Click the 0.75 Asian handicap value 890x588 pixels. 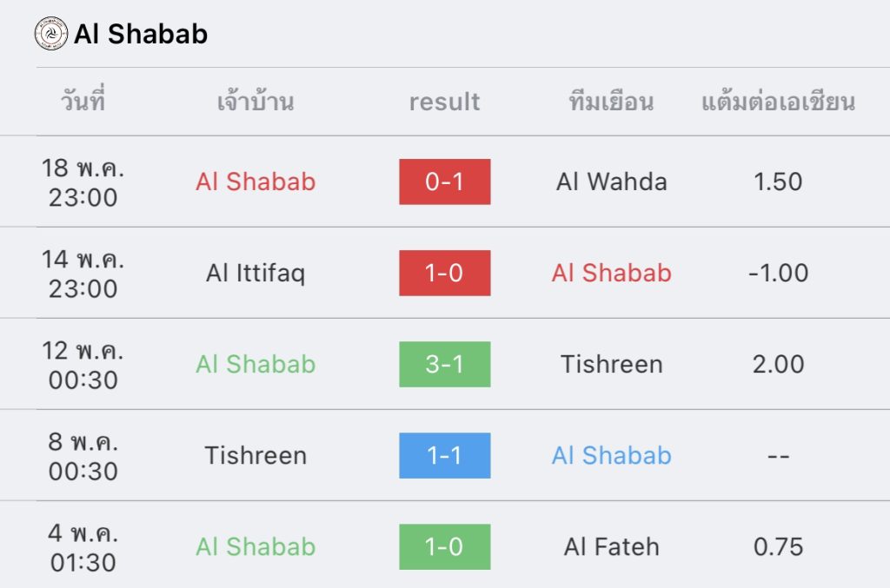[x=778, y=547]
